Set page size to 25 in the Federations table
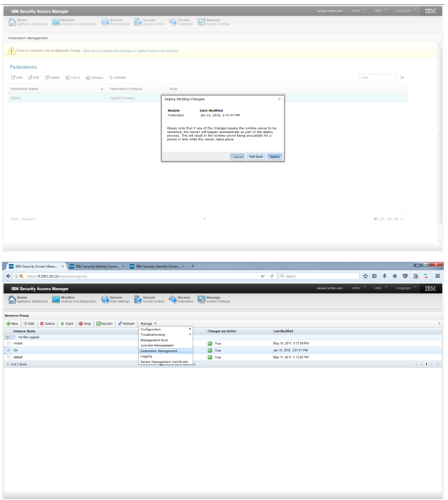This screenshot has width=448, height=500. pyautogui.click(x=382, y=219)
